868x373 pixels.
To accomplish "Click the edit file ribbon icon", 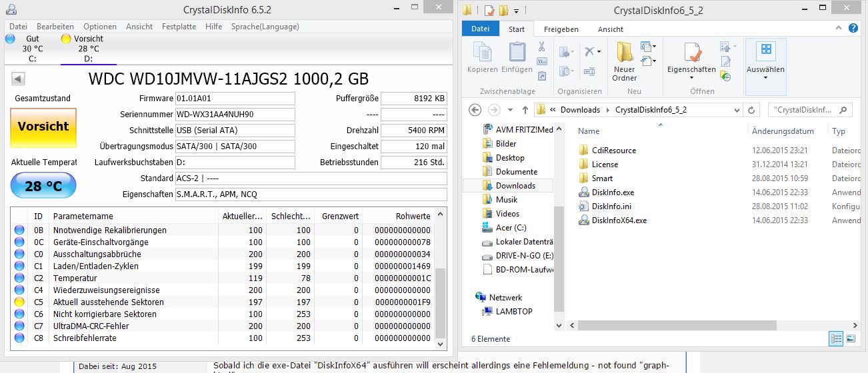I will [725, 62].
